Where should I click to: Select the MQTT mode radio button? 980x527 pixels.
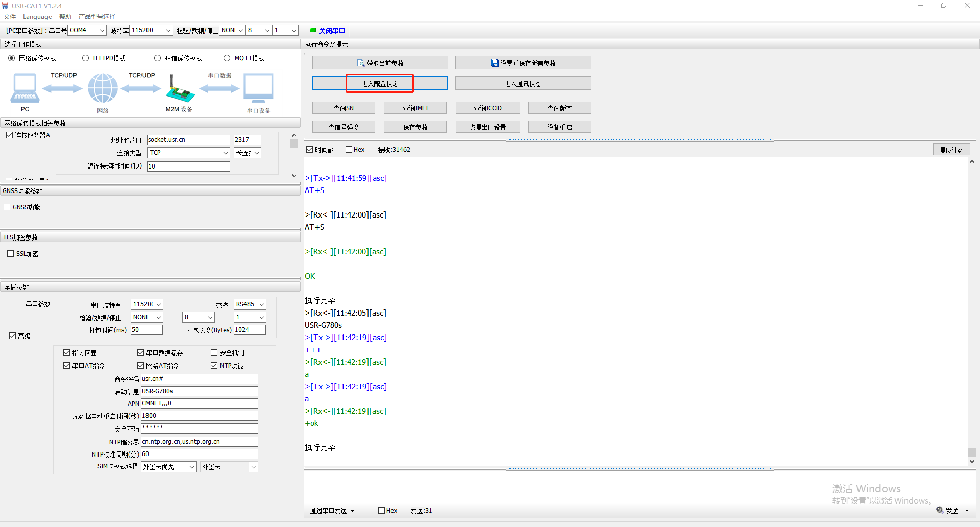click(x=227, y=58)
